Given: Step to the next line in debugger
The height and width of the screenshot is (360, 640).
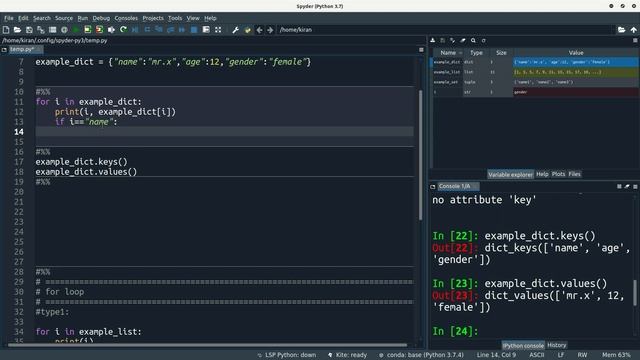Looking at the screenshot, I should (x=147, y=30).
